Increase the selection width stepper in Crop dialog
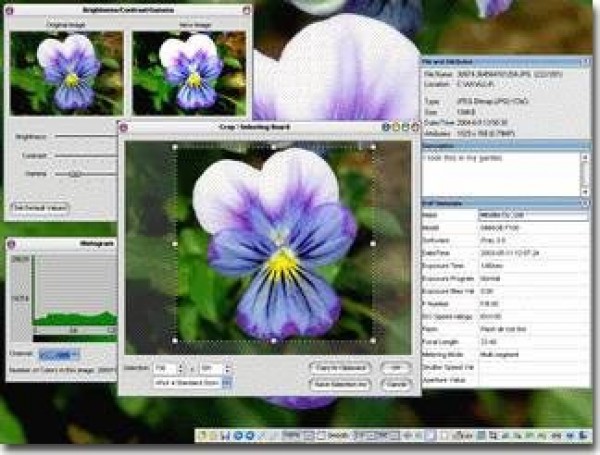600x455 pixels. click(180, 366)
